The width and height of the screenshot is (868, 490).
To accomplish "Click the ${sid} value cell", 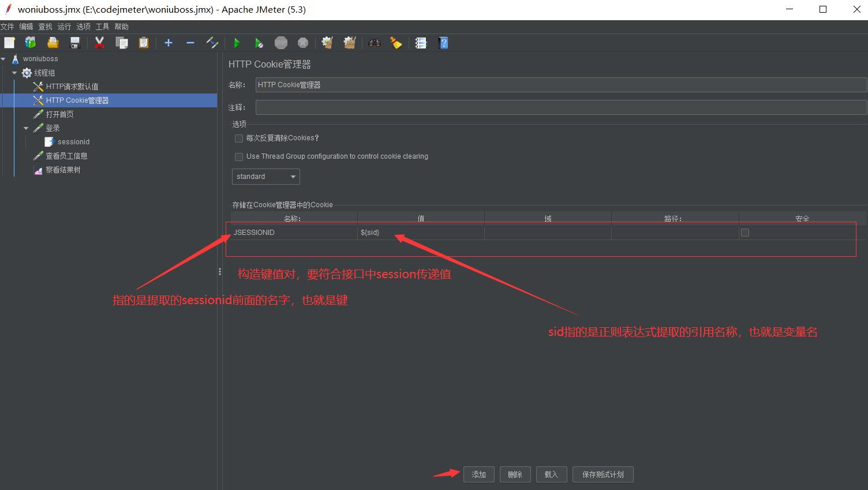I will (x=421, y=233).
